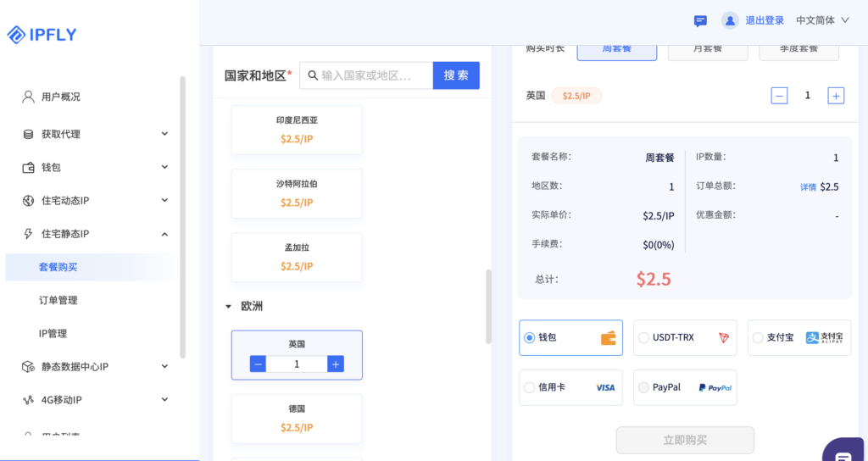Click 立即购买 button
This screenshot has width=868, height=461.
tap(685, 441)
